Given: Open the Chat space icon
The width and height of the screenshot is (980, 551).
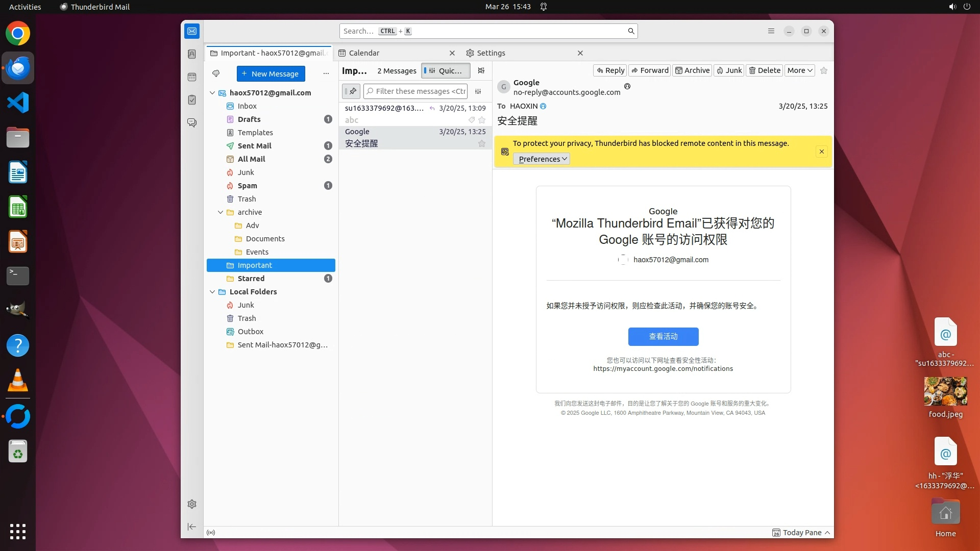Looking at the screenshot, I should [x=192, y=123].
